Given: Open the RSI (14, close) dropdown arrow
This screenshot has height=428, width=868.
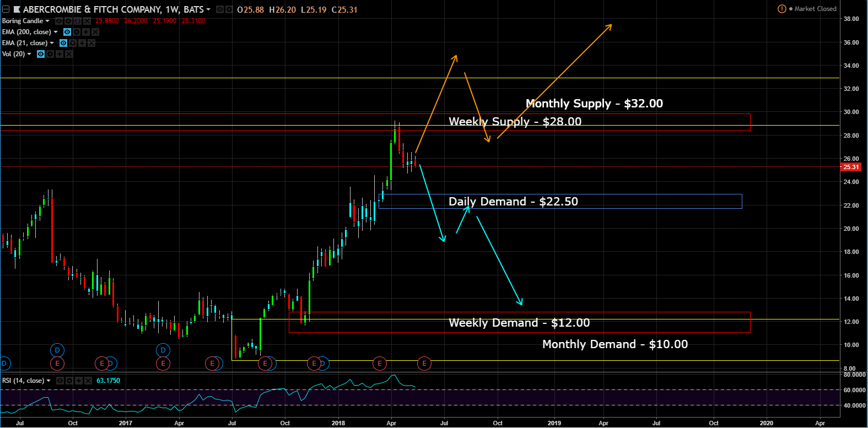Looking at the screenshot, I should coord(48,381).
